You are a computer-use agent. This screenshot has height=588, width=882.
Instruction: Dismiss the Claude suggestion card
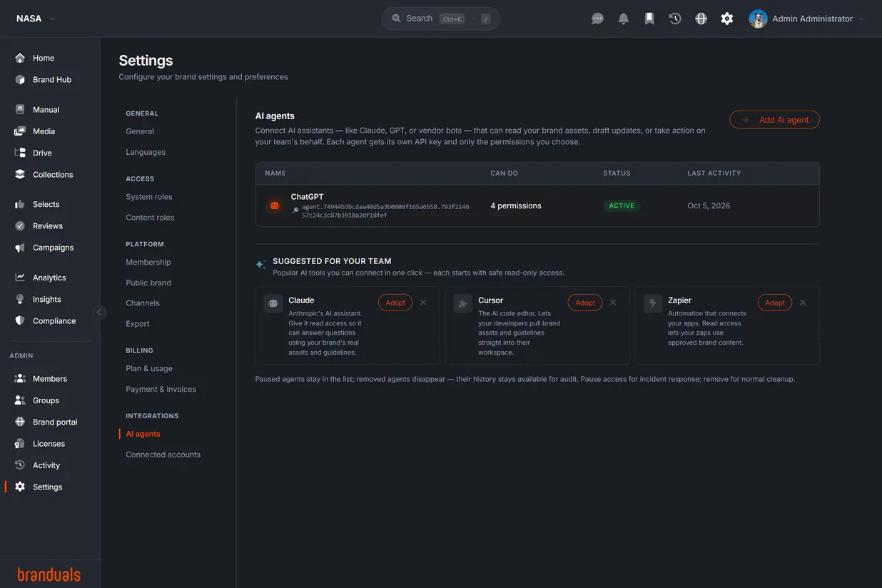coord(423,303)
